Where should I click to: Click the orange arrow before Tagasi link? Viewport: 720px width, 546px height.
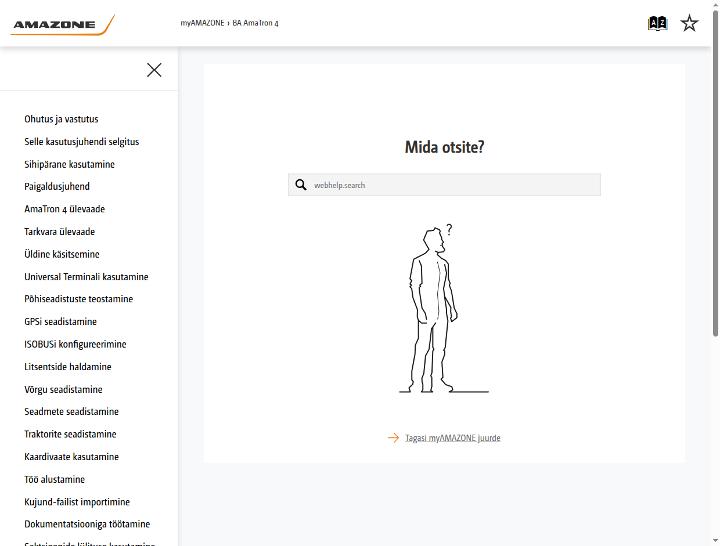click(x=393, y=438)
